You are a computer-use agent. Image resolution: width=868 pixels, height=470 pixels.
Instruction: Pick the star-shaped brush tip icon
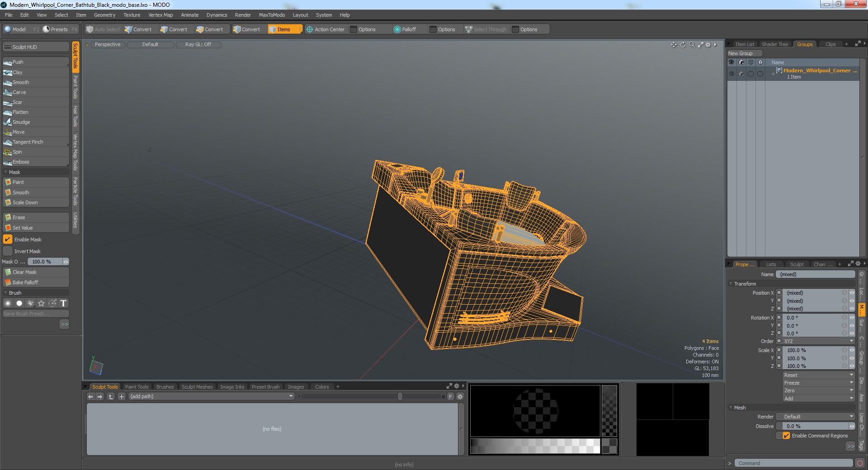click(x=42, y=303)
